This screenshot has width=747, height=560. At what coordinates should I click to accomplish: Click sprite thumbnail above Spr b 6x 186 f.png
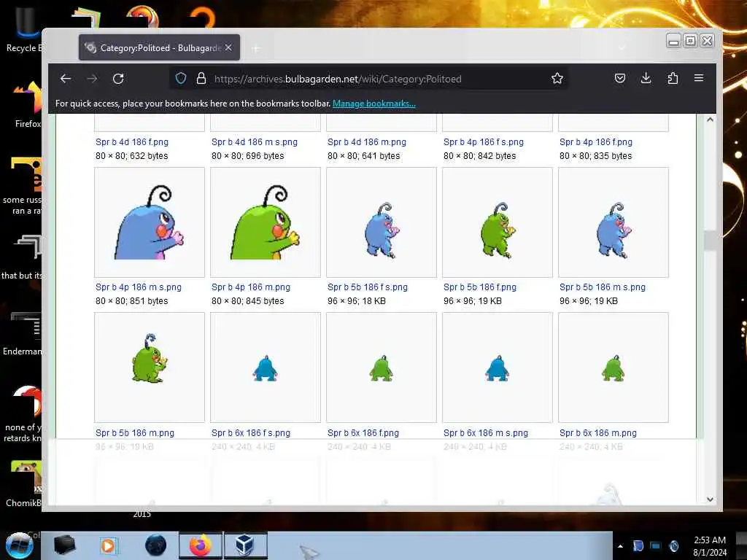382,367
